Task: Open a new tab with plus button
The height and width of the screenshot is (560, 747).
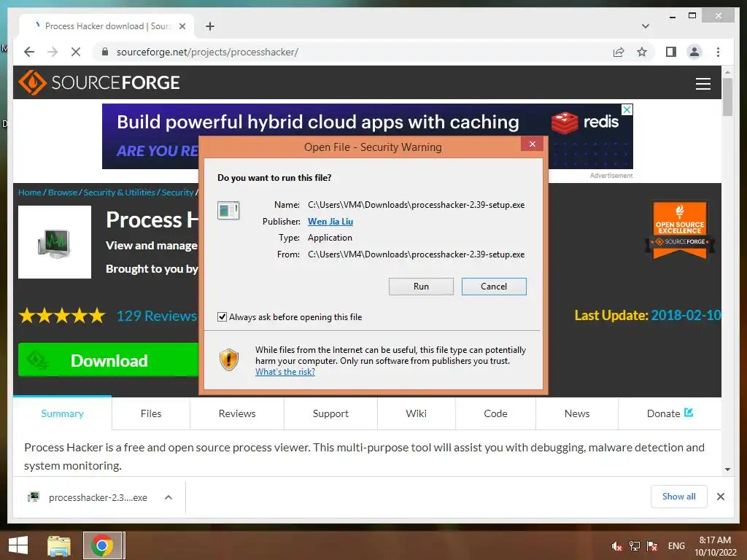Action: (x=210, y=26)
